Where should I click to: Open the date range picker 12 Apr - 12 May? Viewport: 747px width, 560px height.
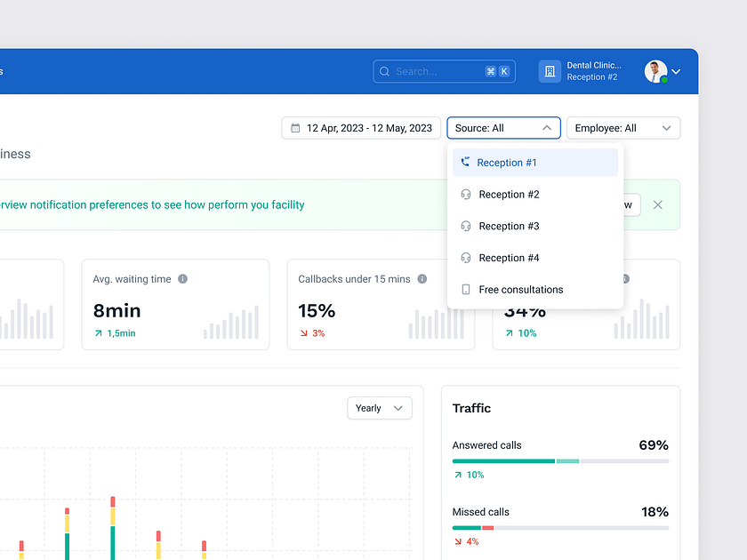tap(361, 128)
